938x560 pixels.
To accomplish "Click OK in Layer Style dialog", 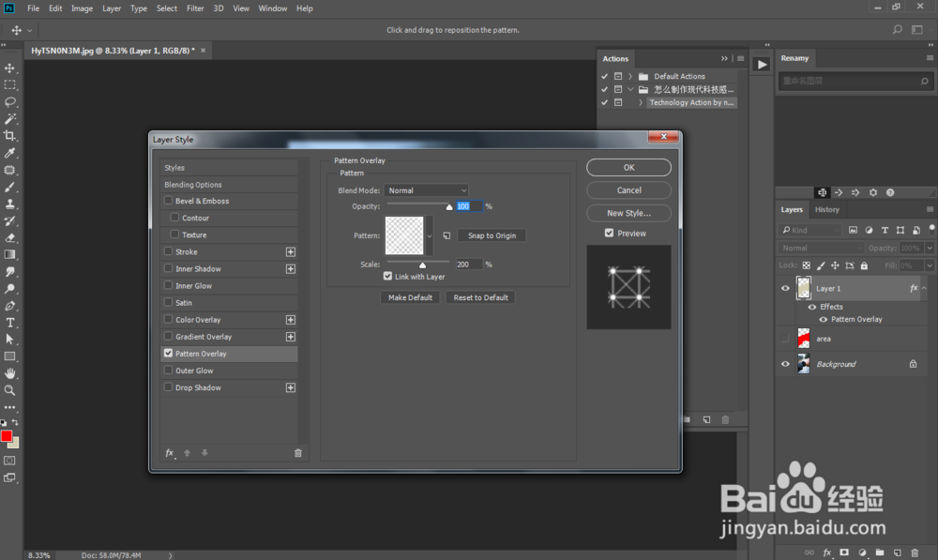I will pos(628,168).
